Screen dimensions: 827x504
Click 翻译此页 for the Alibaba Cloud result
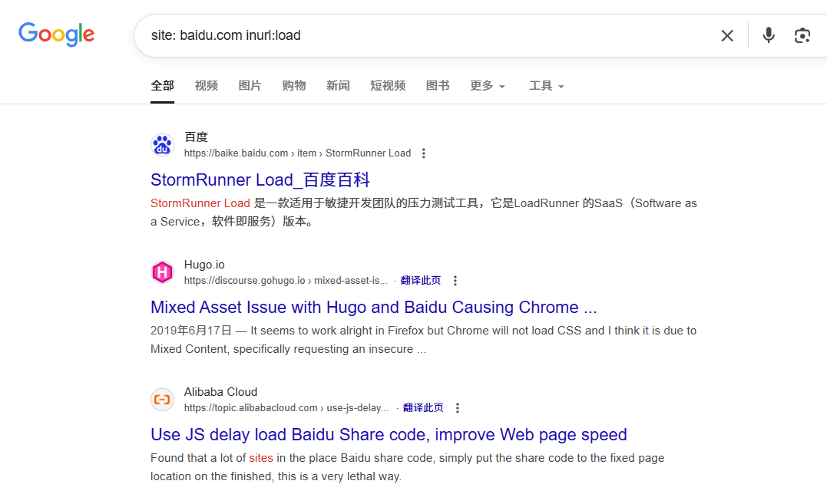click(x=423, y=408)
